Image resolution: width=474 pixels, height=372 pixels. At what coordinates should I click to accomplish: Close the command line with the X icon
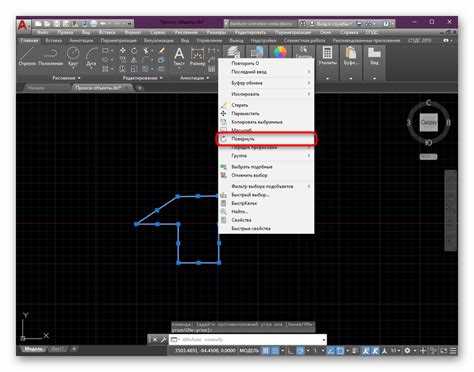pyautogui.click(x=154, y=340)
